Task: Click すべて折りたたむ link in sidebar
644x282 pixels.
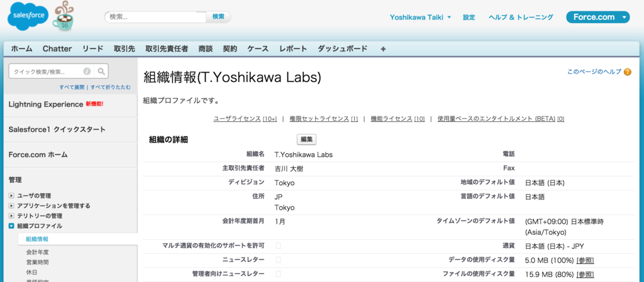Action: 111,87
